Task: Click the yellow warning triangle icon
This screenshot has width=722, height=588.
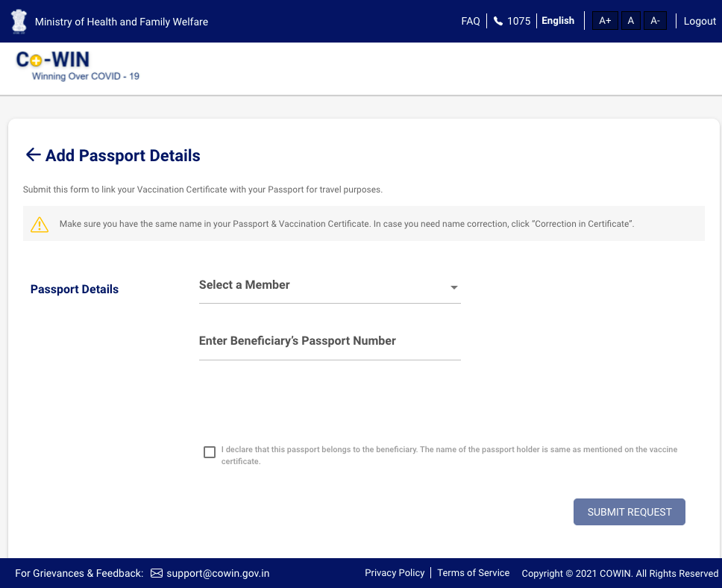Action: (40, 225)
